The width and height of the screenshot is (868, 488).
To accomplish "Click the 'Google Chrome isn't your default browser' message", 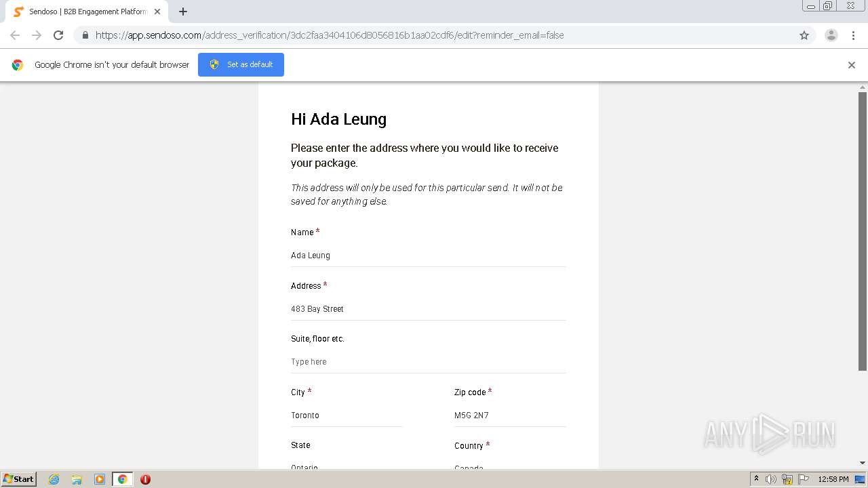I will pos(112,65).
